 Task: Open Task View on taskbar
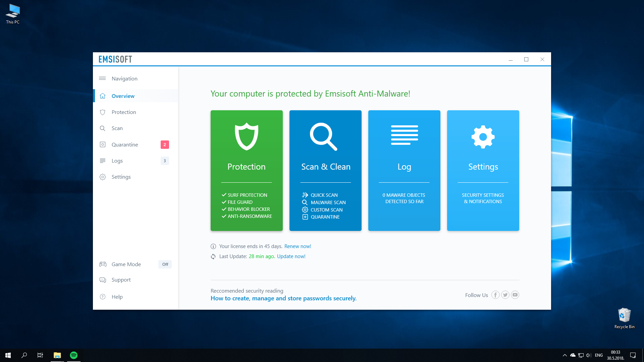point(40,355)
